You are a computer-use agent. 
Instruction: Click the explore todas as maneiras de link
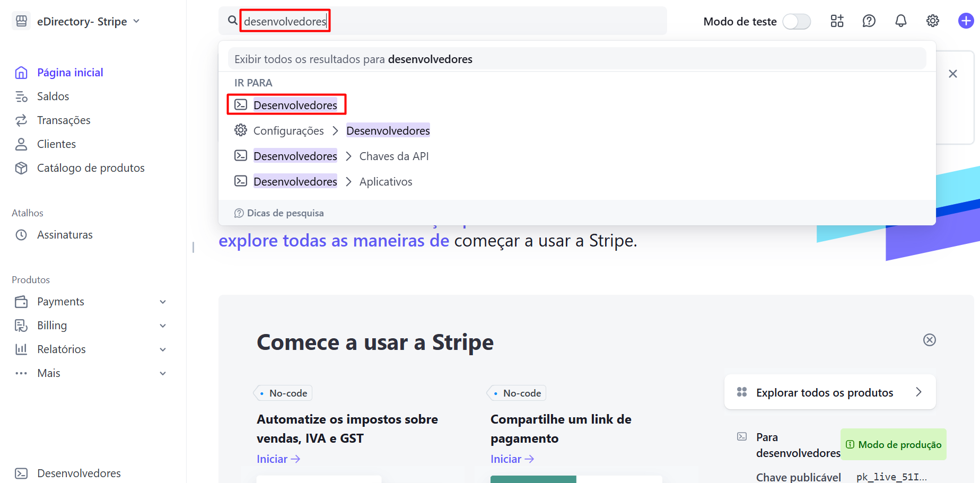point(334,241)
